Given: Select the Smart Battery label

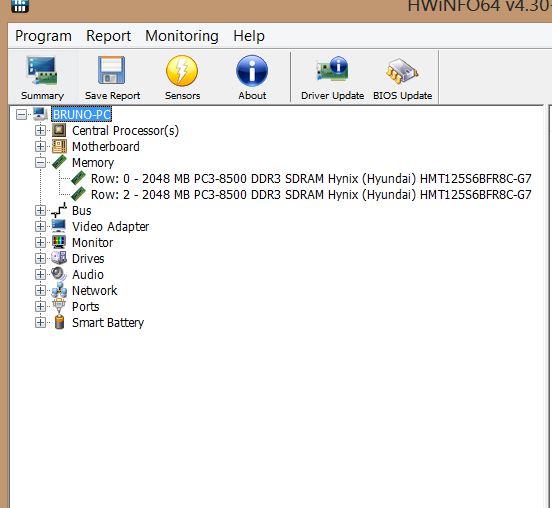Looking at the screenshot, I should click(x=108, y=323).
